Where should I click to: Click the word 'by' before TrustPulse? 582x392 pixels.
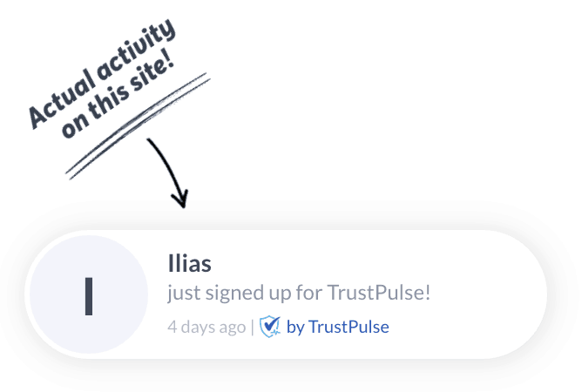(296, 328)
